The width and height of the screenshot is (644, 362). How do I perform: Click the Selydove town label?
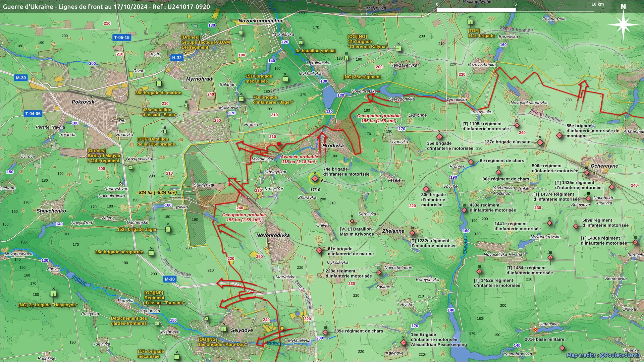click(242, 330)
